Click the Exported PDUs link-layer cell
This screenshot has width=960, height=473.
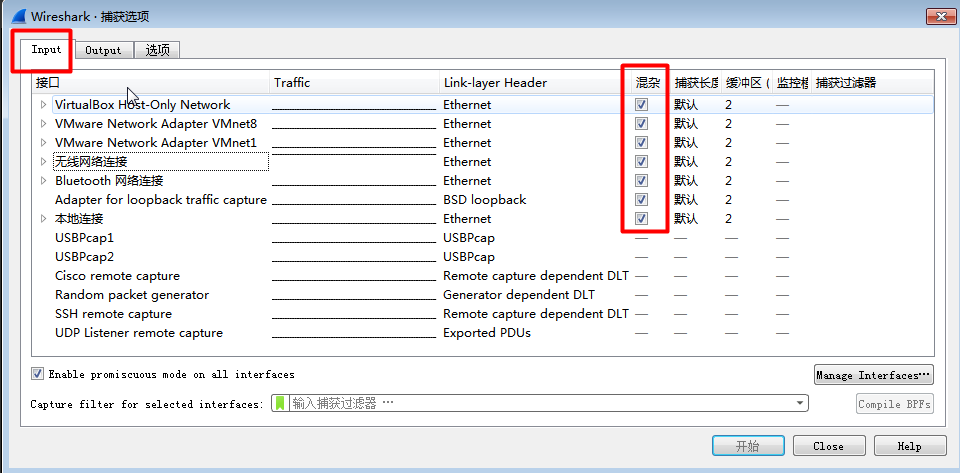click(x=487, y=333)
